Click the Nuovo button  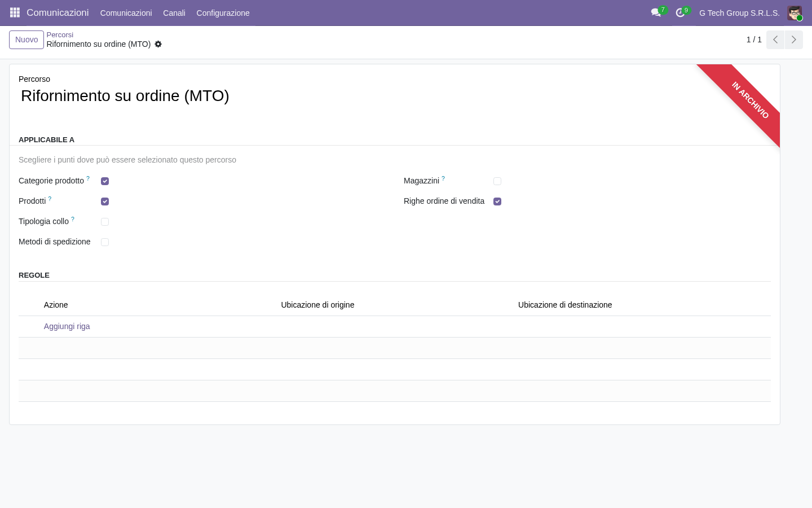point(27,40)
